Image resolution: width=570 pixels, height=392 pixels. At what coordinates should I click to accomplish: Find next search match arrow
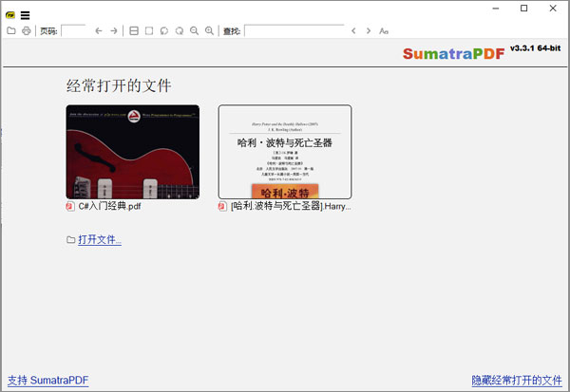coord(369,31)
